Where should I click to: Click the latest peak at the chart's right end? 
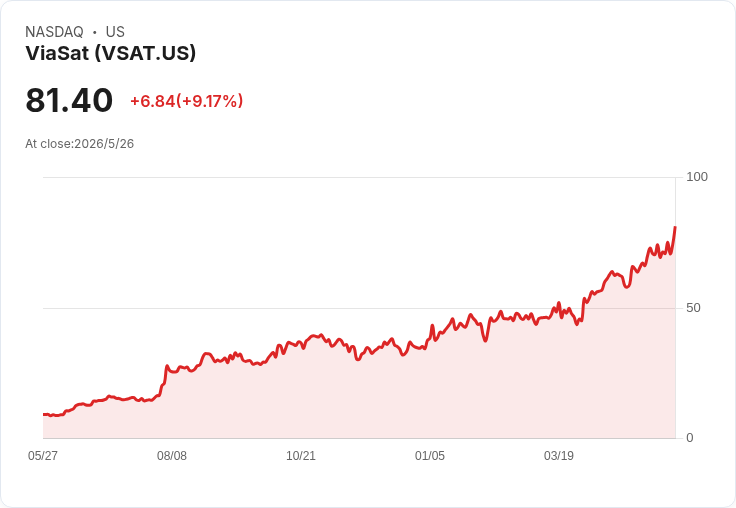pyautogui.click(x=675, y=228)
